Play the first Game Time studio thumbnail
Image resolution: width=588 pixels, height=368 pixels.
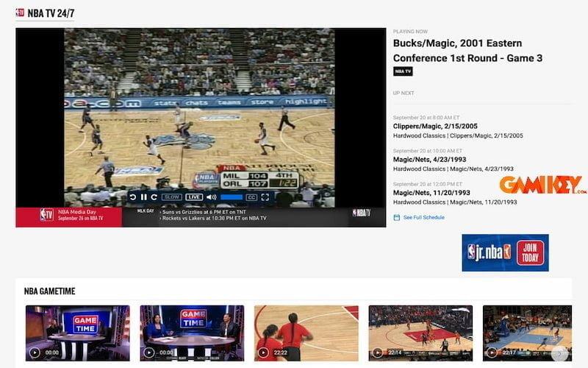click(78, 333)
